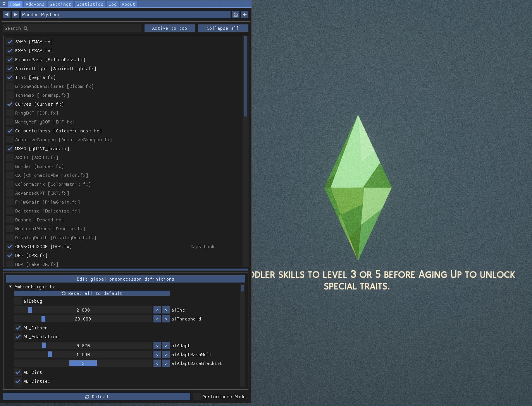Turn off MXAO effect
The height and width of the screenshot is (406, 532).
(x=10, y=149)
